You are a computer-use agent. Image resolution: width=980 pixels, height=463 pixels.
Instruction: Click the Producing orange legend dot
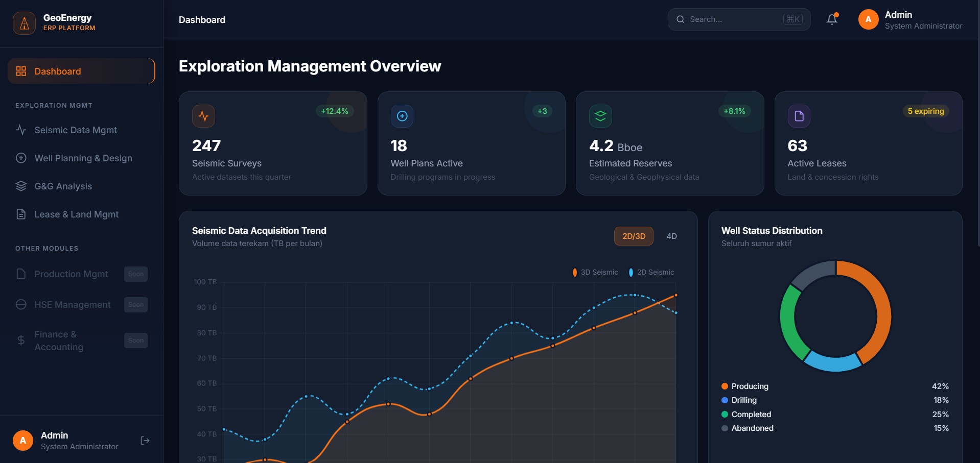coord(725,386)
